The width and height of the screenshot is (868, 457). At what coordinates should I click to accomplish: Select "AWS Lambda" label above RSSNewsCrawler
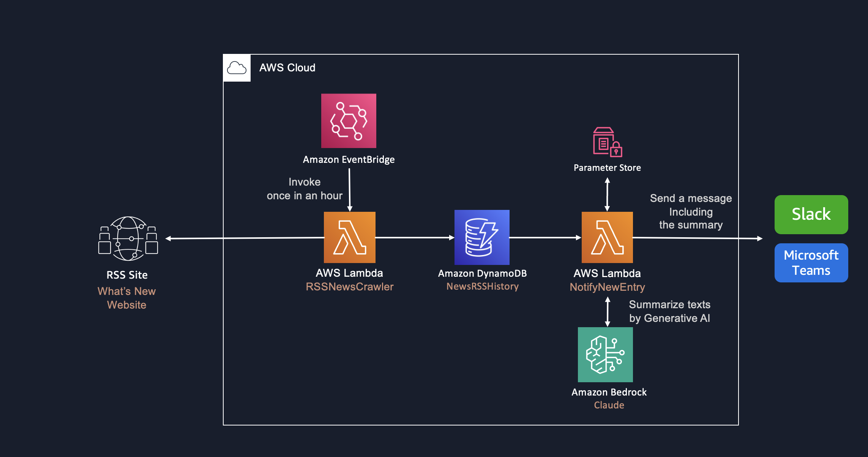pyautogui.click(x=349, y=273)
